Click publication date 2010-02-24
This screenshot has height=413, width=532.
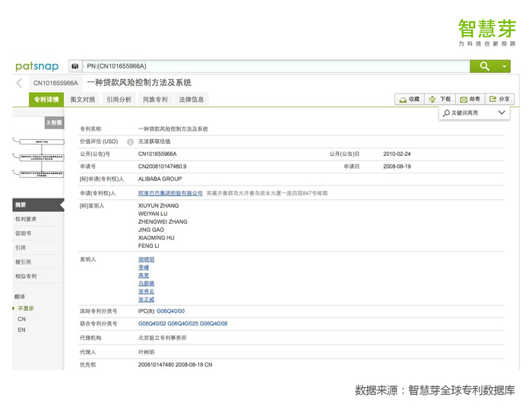point(397,154)
